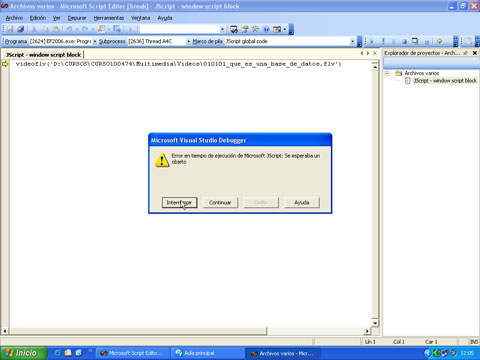Viewport: 480px width, 360px height.
Task: Click the videoflv code line in the editor
Action: coord(178,64)
